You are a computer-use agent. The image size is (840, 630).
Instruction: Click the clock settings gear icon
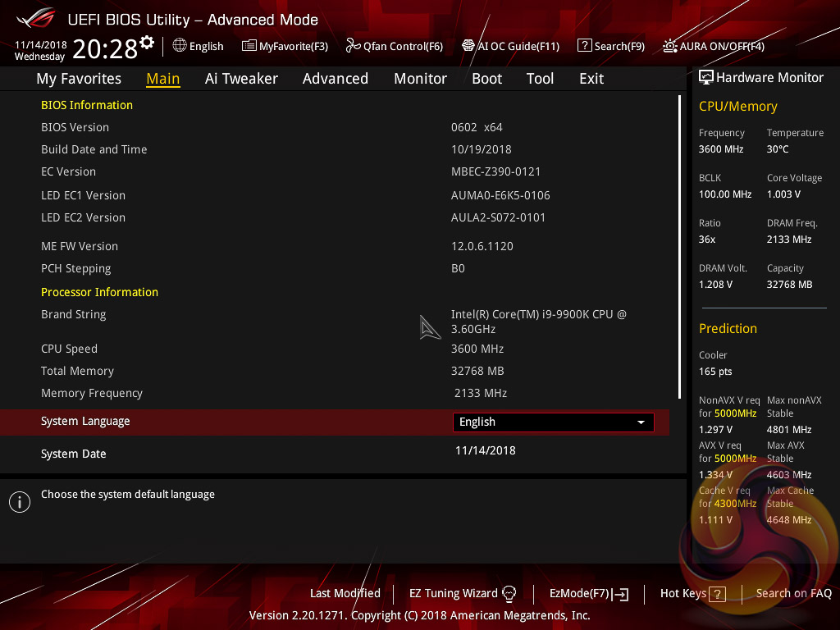147,43
